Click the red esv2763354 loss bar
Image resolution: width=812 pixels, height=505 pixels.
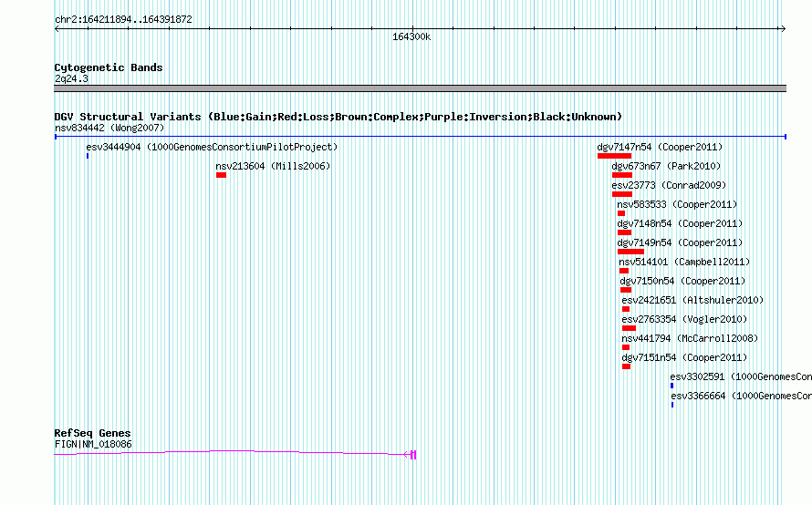629,328
